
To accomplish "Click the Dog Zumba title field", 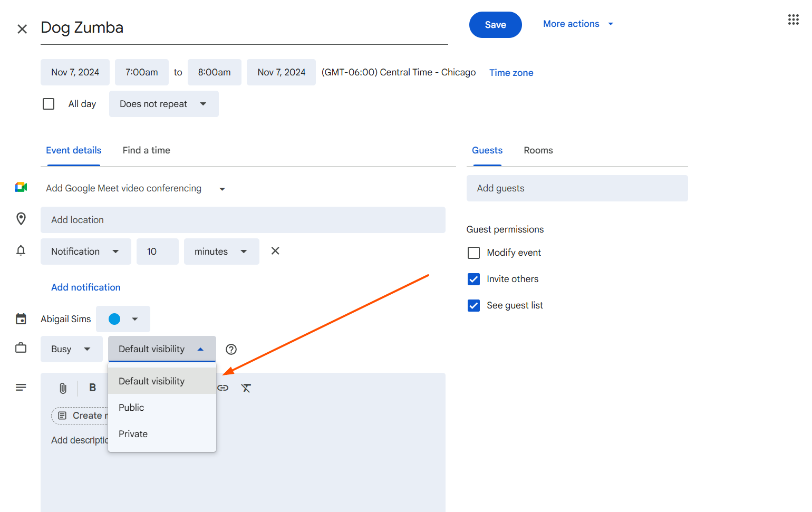I will point(244,27).
